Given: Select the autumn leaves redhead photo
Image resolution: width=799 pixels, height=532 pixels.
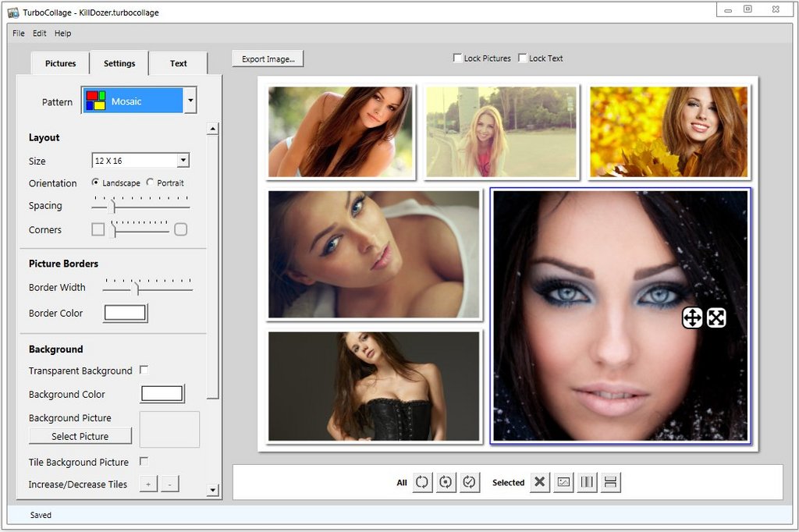Looking at the screenshot, I should pyautogui.click(x=669, y=132).
